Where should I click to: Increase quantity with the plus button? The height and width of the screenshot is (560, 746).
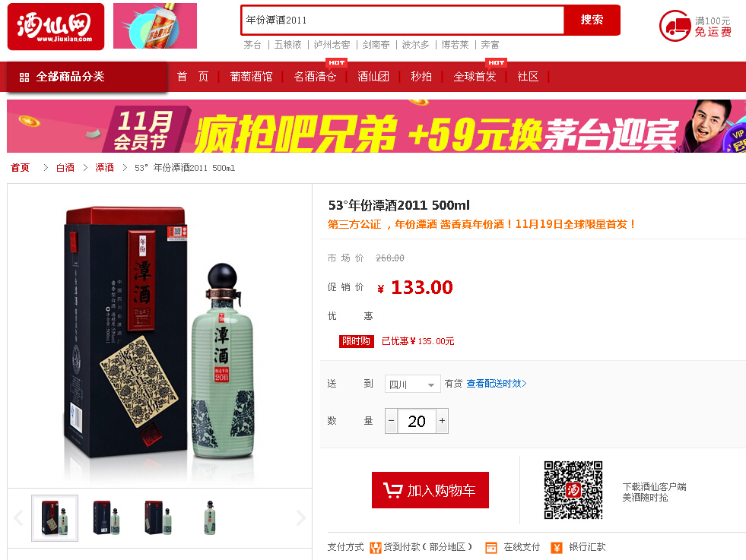[x=442, y=421]
